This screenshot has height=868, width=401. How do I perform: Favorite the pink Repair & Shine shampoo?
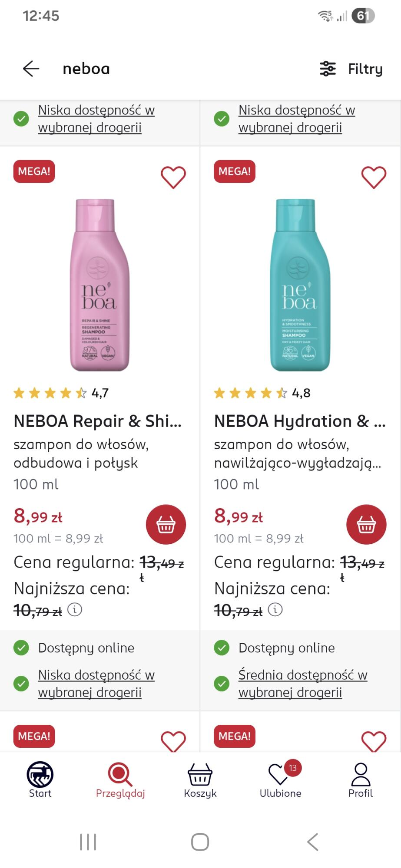pos(173,177)
